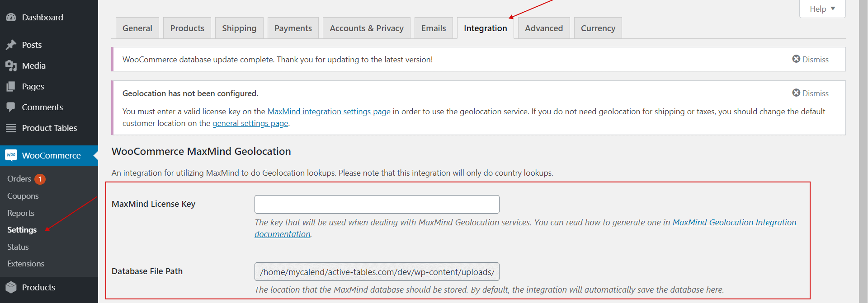Open the Product Tables menu
This screenshot has height=303, width=868.
(x=49, y=128)
